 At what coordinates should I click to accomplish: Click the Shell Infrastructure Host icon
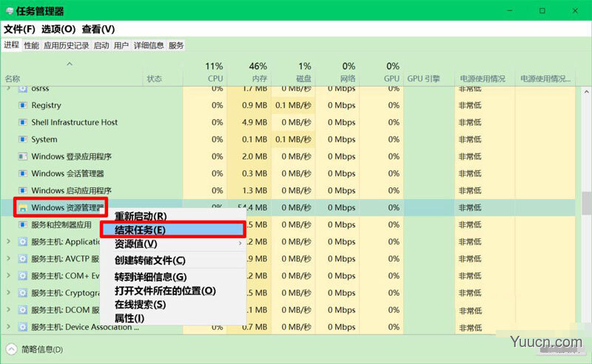23,122
